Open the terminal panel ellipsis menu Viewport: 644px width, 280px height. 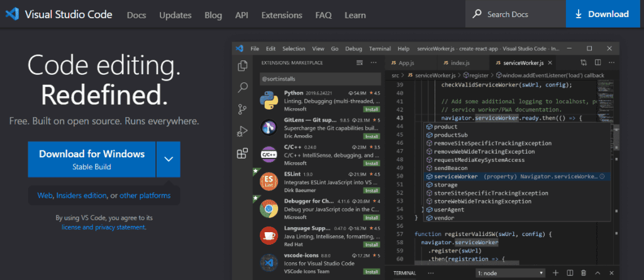pyautogui.click(x=431, y=273)
